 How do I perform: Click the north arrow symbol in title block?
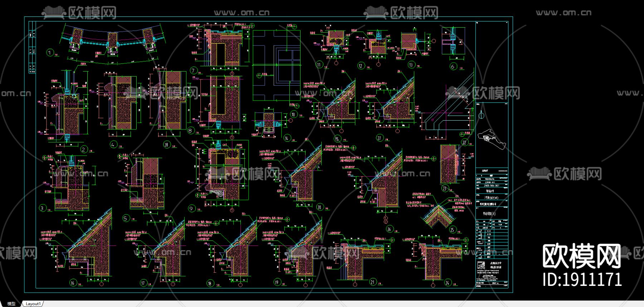tap(482, 115)
